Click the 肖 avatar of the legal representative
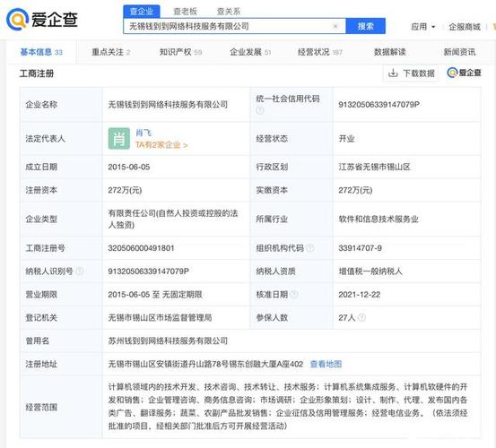496x448 pixels. click(119, 138)
